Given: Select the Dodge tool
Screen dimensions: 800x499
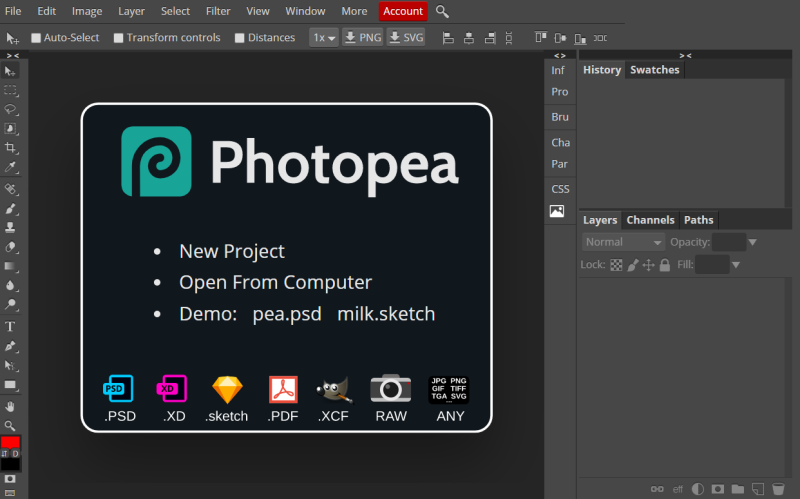Looking at the screenshot, I should tap(10, 305).
